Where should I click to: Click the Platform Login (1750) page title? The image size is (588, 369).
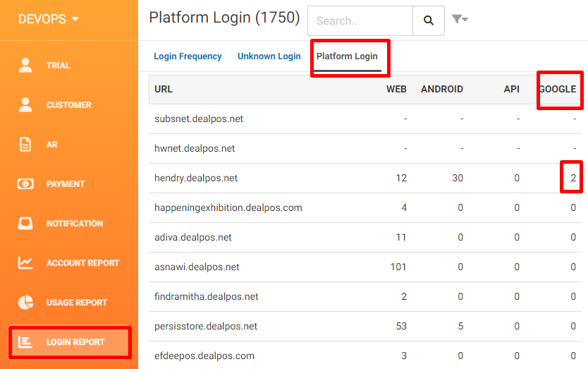(224, 18)
